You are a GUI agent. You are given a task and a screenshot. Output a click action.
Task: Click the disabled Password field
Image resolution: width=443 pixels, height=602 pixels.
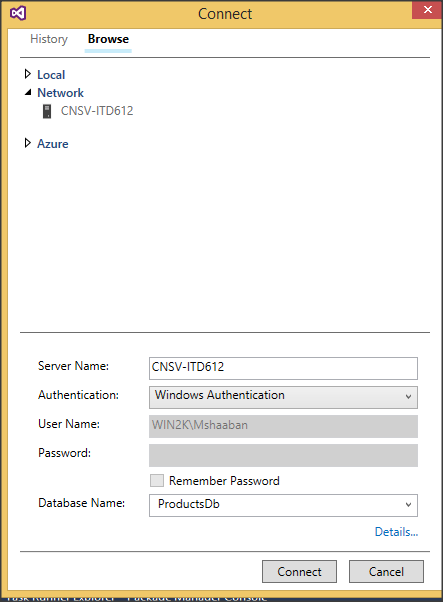(x=283, y=455)
